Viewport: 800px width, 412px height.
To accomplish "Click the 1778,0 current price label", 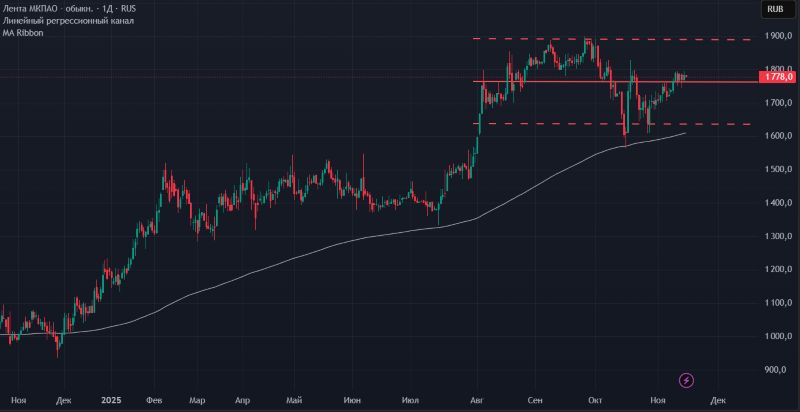I will [777, 77].
